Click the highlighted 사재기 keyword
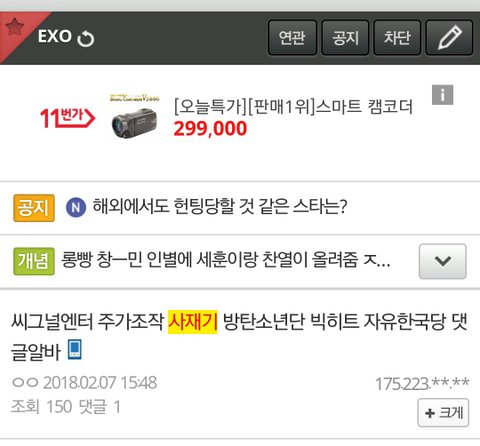 click(x=193, y=322)
